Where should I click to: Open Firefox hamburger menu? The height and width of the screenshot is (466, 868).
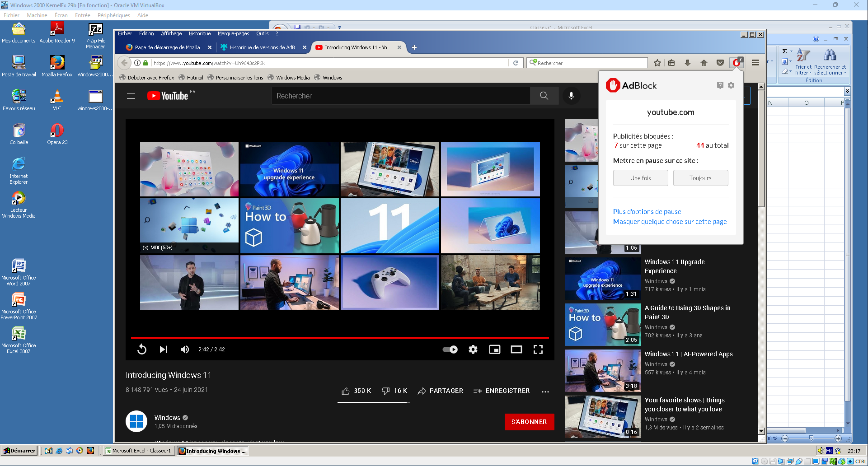[x=755, y=63]
